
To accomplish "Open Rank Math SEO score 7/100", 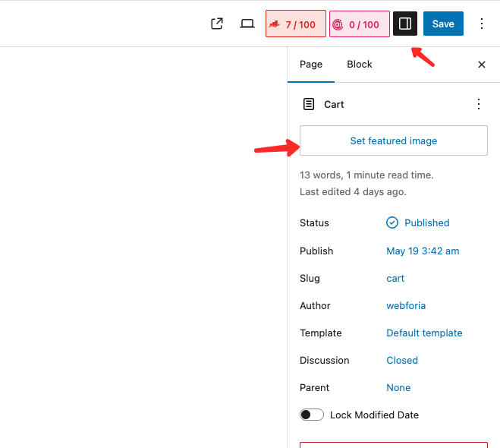I will pyautogui.click(x=296, y=24).
